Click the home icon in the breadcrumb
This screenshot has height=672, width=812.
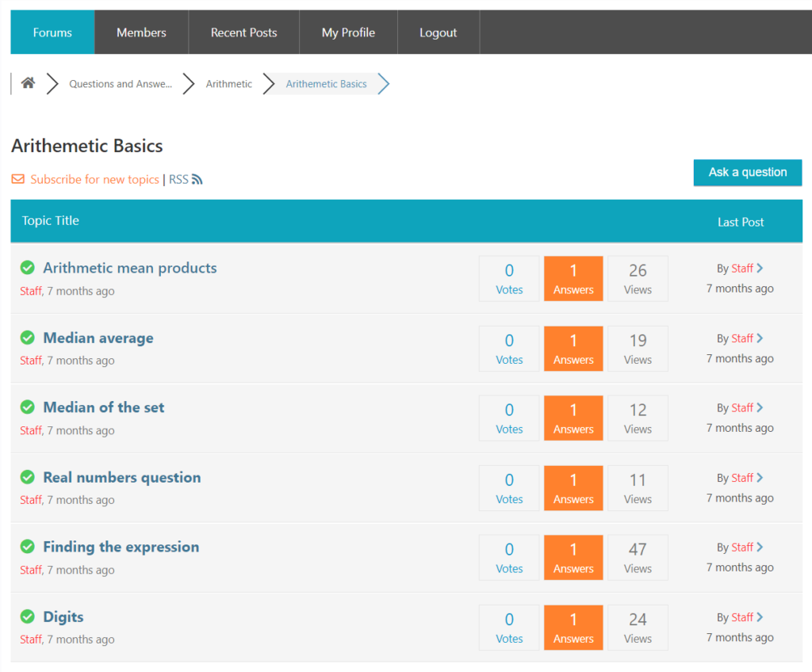pyautogui.click(x=28, y=83)
